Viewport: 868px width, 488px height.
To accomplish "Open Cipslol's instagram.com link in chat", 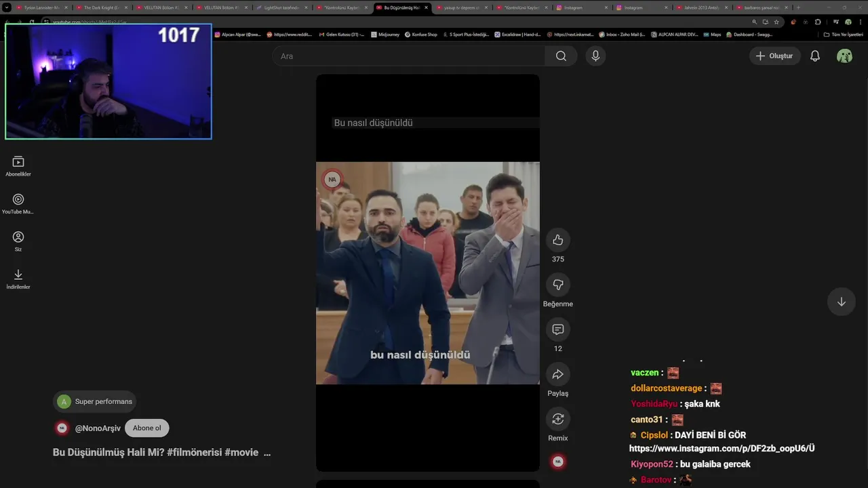I will pos(722,449).
